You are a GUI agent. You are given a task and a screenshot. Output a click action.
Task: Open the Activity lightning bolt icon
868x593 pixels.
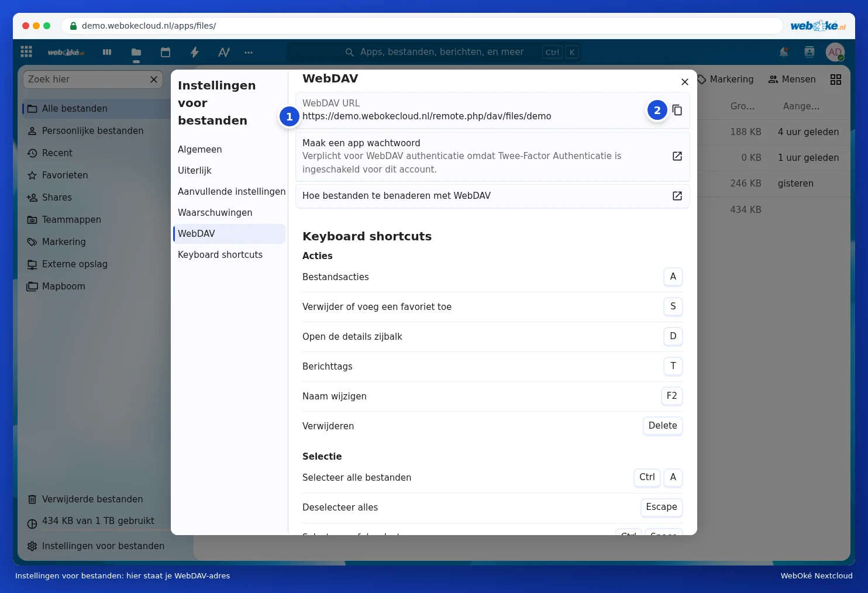195,52
